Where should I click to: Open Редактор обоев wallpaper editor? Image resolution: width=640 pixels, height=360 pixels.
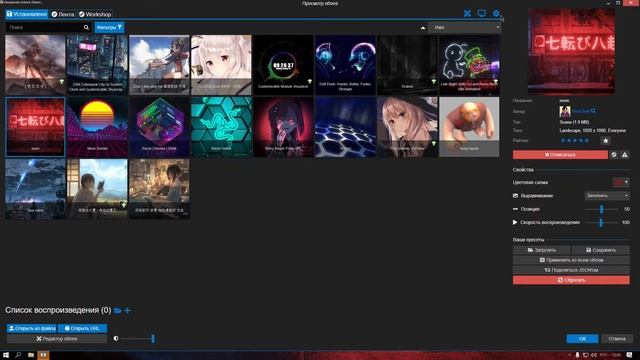tap(57, 338)
